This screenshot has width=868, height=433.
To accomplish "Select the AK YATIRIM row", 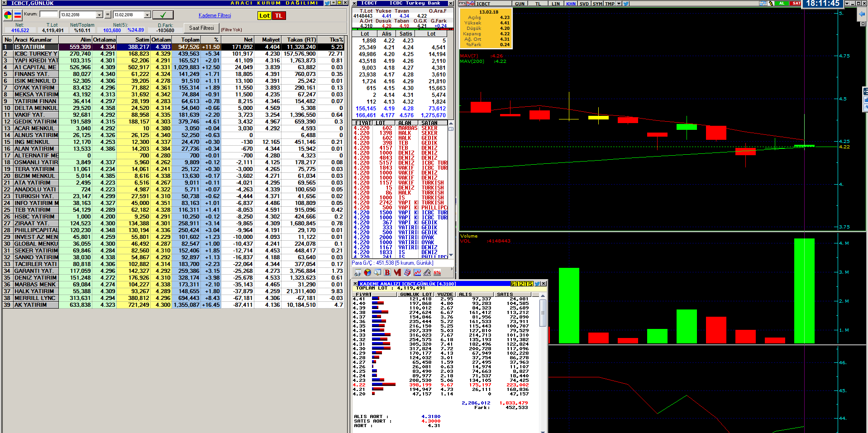I will pyautogui.click(x=174, y=305).
